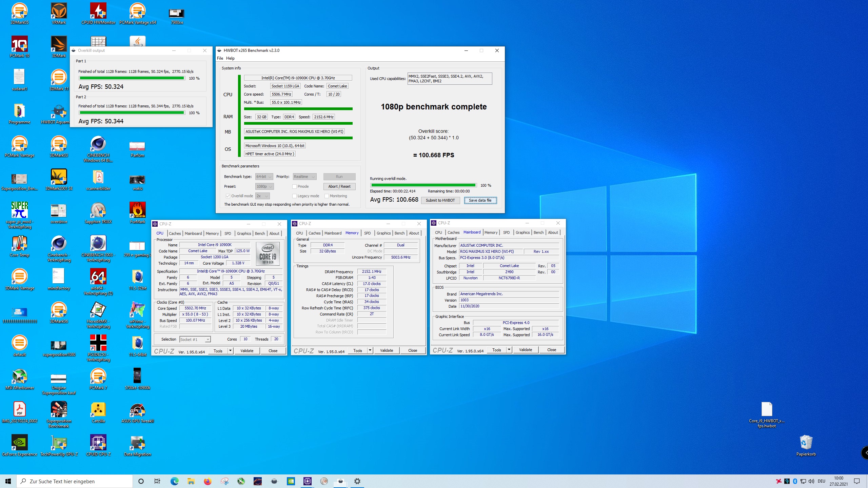Open the settings gear on the taskbar
The height and width of the screenshot is (488, 868).
click(357, 481)
